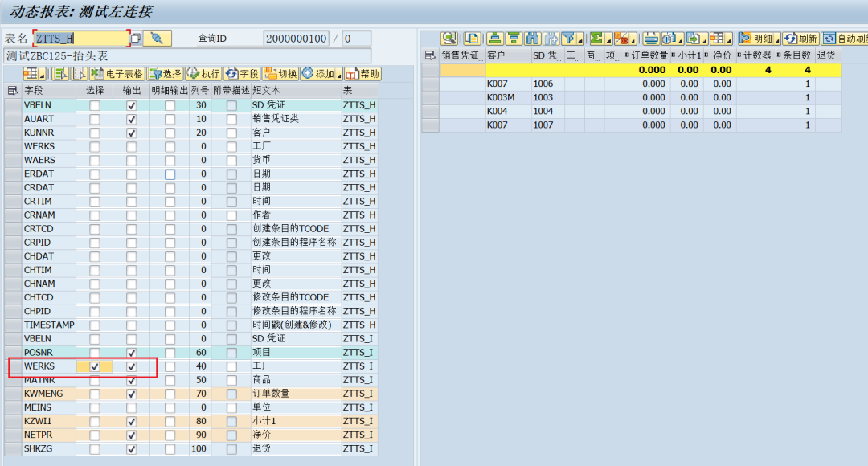
Task: Print the result list
Action: click(x=652, y=39)
